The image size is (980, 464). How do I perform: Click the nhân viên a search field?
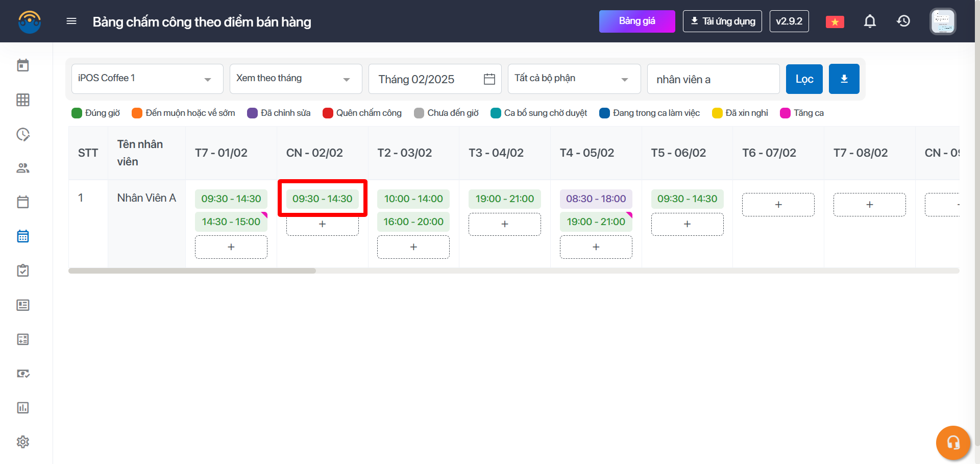click(x=713, y=79)
